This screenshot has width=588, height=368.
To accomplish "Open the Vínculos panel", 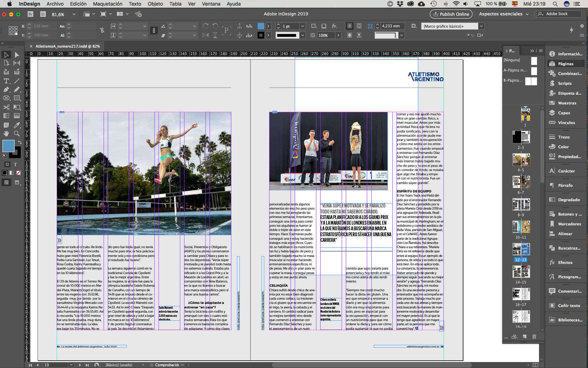I will pyautogui.click(x=566, y=123).
